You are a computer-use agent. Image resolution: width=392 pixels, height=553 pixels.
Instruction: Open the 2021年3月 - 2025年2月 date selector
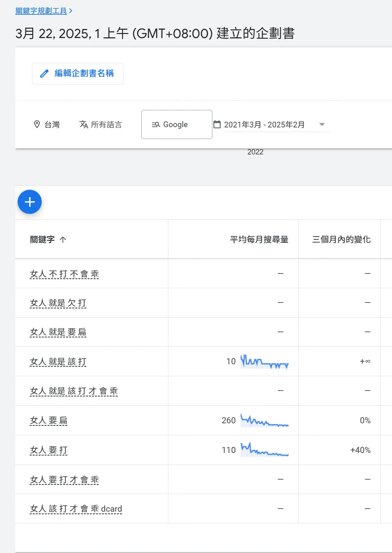tap(264, 124)
